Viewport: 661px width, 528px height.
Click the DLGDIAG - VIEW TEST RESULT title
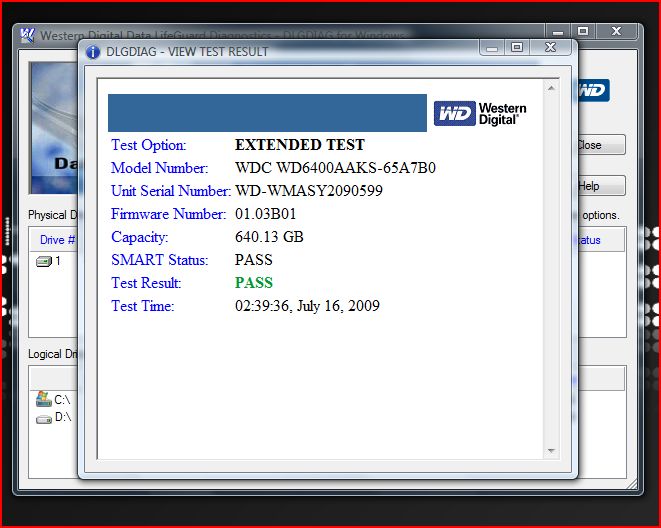(187, 51)
